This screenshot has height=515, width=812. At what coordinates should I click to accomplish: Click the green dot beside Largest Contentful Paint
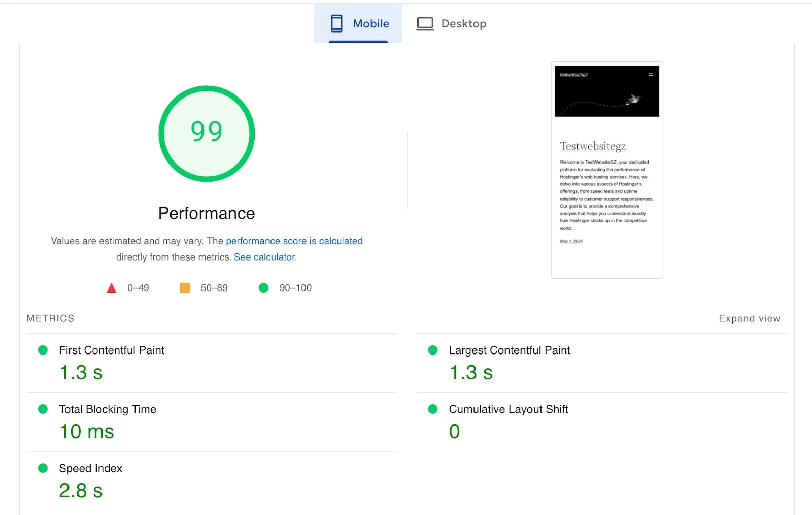pos(432,349)
